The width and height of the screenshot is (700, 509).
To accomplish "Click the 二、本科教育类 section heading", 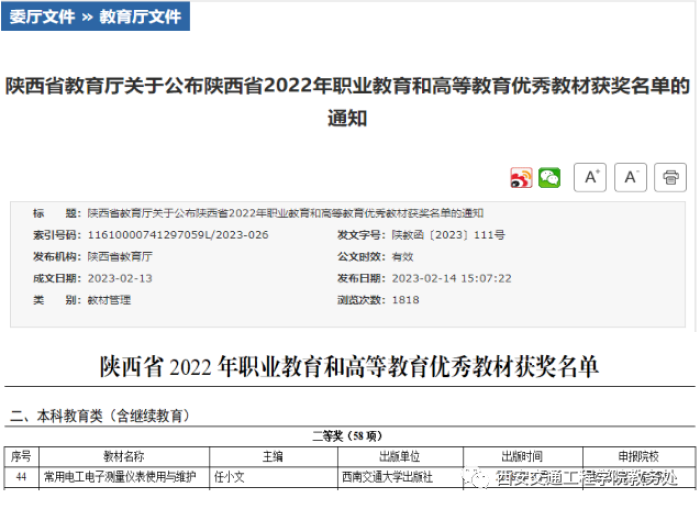I will click(100, 415).
